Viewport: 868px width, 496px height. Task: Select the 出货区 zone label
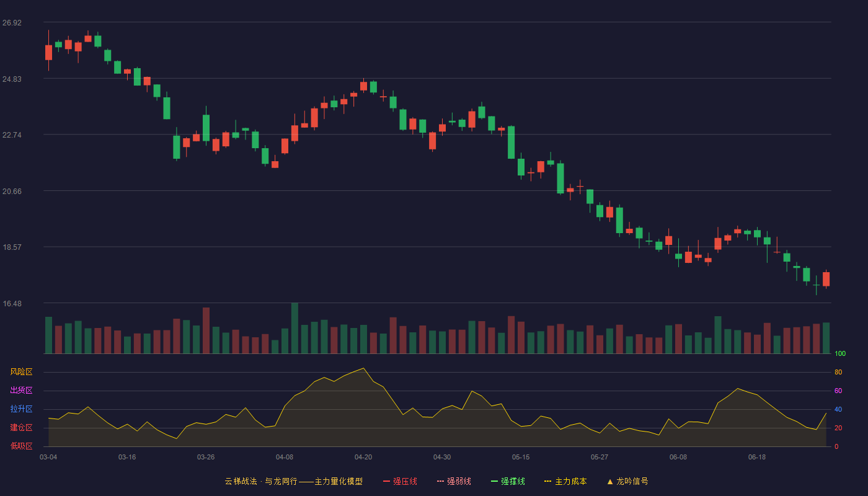click(22, 391)
